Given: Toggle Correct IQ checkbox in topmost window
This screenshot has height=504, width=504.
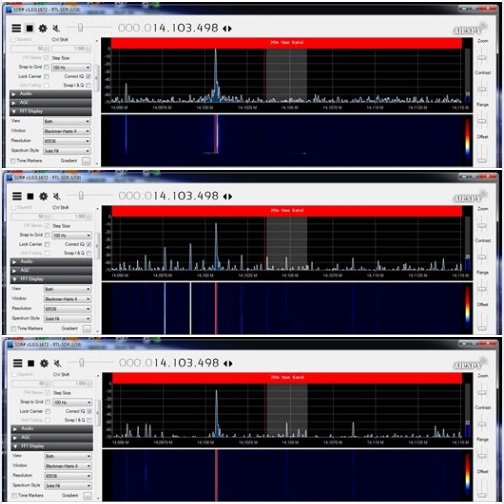Looking at the screenshot, I should [88, 76].
